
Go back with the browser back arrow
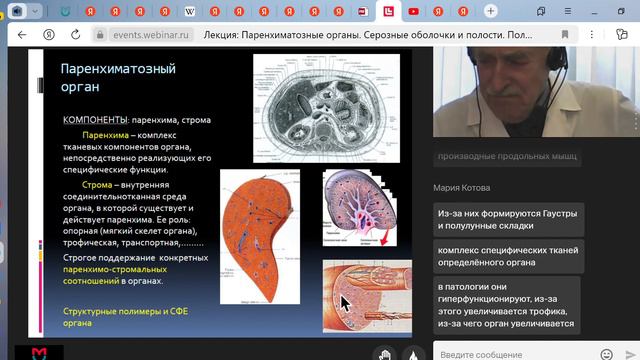[x=22, y=35]
